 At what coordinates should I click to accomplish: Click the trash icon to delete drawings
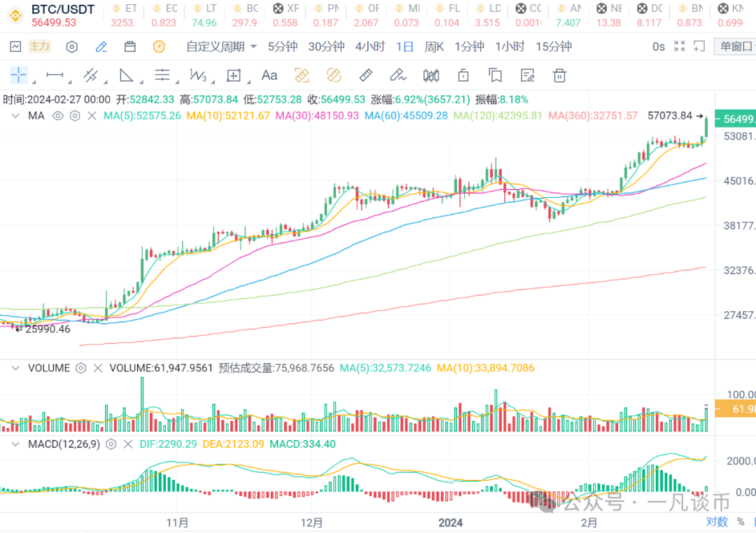tap(559, 76)
